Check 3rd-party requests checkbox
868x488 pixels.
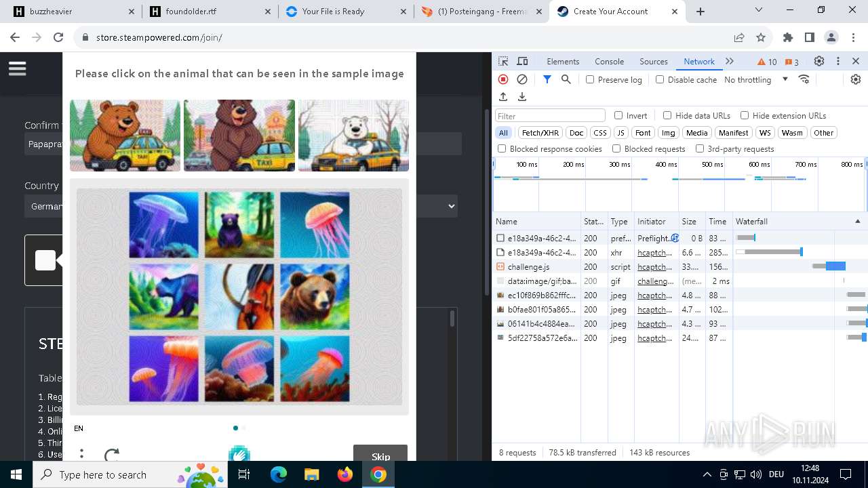point(700,148)
